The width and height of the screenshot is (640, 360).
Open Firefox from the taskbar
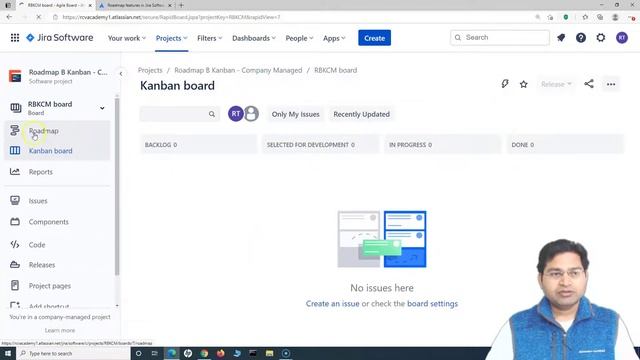[x=220, y=353]
